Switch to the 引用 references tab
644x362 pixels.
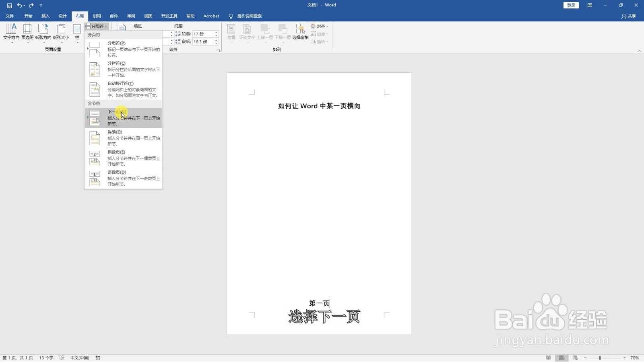coord(97,16)
